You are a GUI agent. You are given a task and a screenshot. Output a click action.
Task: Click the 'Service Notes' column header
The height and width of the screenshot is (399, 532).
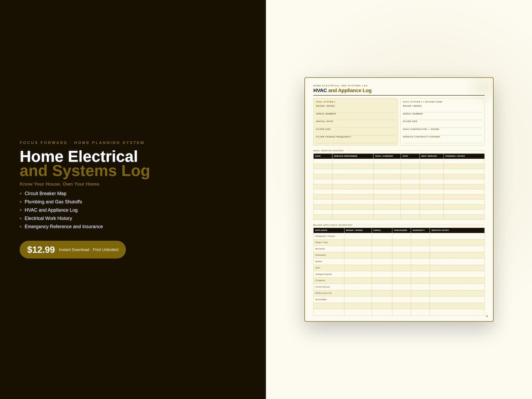coord(457,231)
